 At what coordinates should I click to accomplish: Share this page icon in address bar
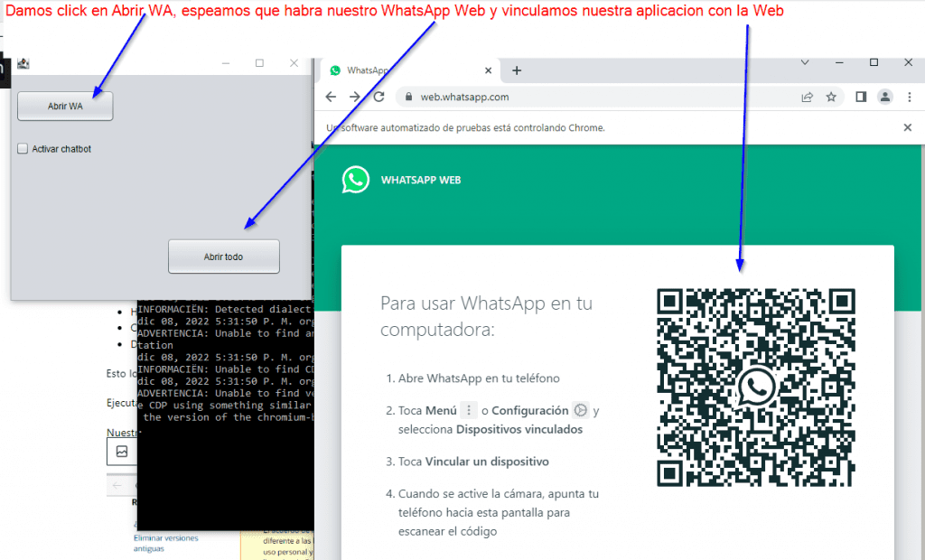(807, 97)
